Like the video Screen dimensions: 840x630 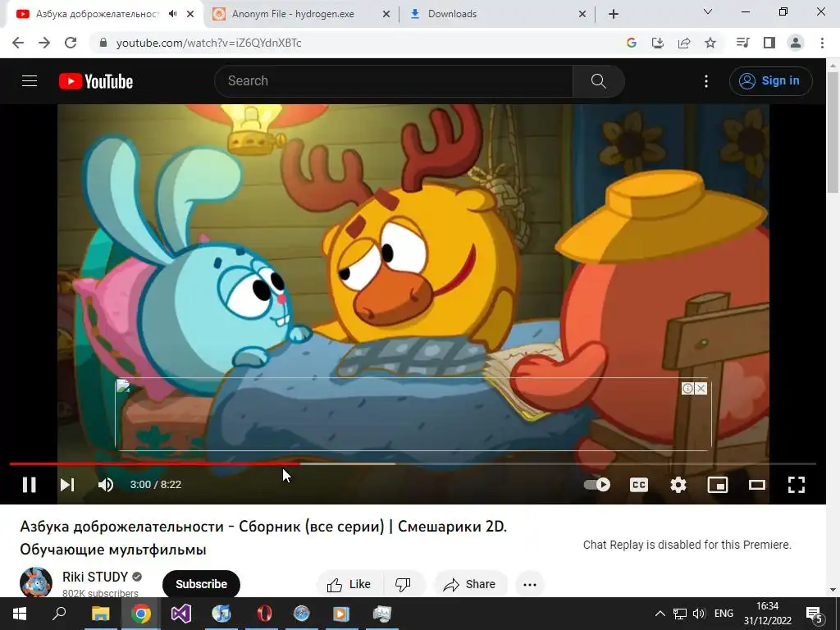click(349, 584)
